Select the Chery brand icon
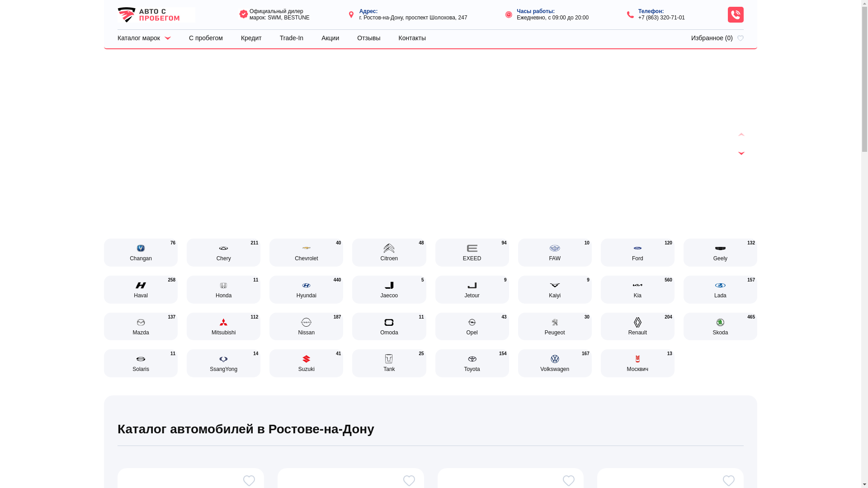 point(223,248)
